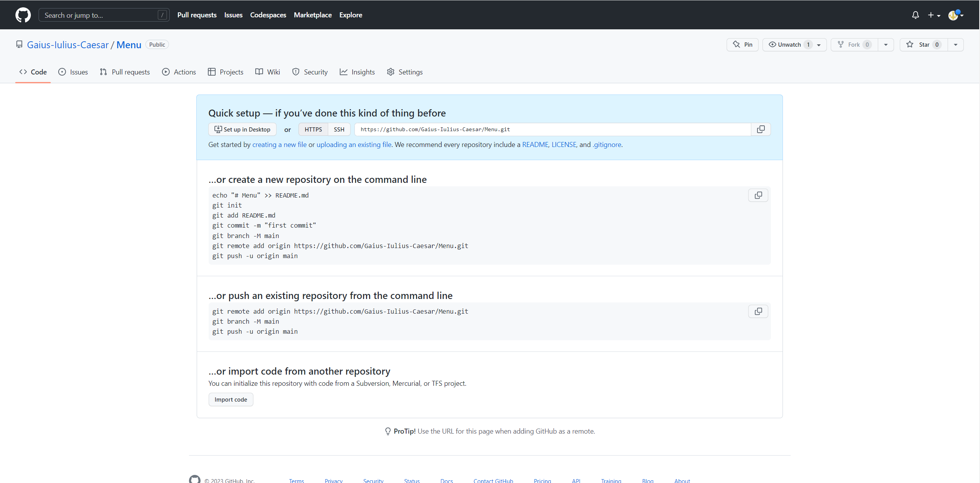Click Set up in Desktop

pos(242,129)
